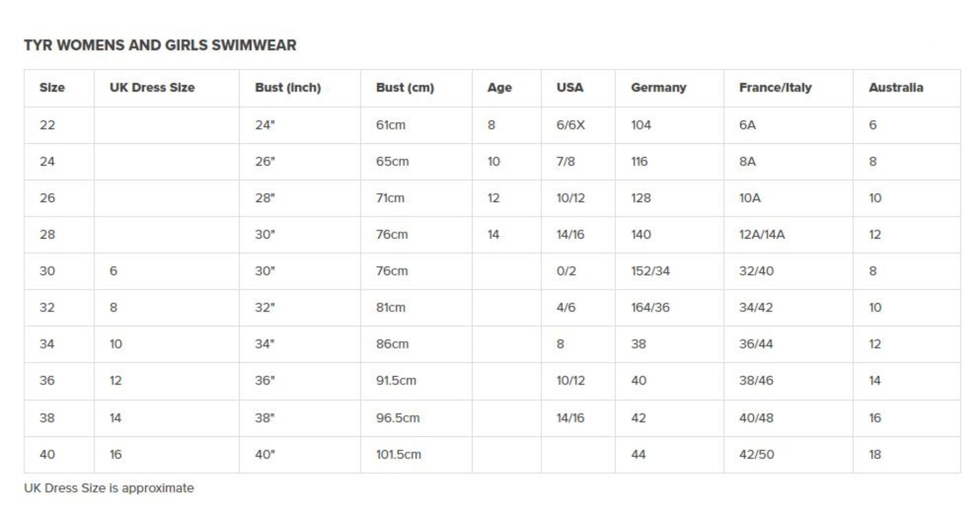Click the 'Size' column header
Viewport: 980px width, 521px height.
click(x=52, y=88)
